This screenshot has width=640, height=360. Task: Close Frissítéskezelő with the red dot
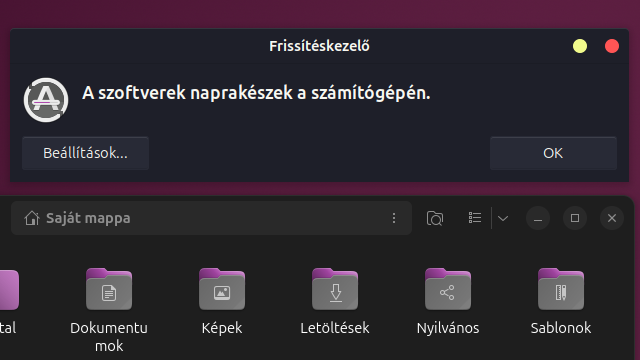(611, 46)
